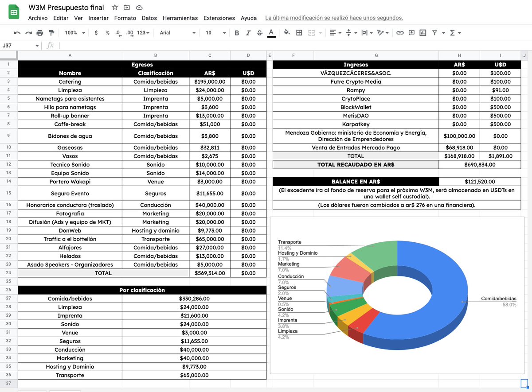Open text rotation dropdown
This screenshot has width=532, height=392.
click(382, 33)
